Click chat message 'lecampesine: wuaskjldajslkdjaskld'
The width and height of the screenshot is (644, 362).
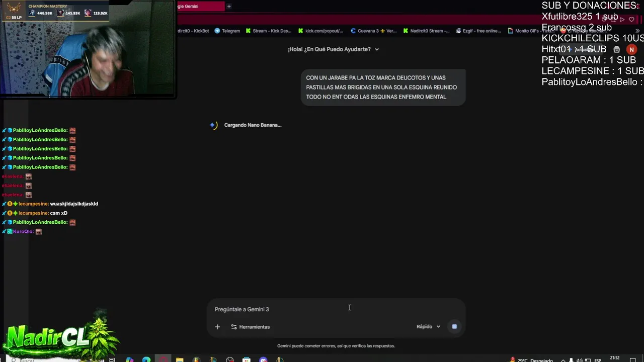pos(50,204)
